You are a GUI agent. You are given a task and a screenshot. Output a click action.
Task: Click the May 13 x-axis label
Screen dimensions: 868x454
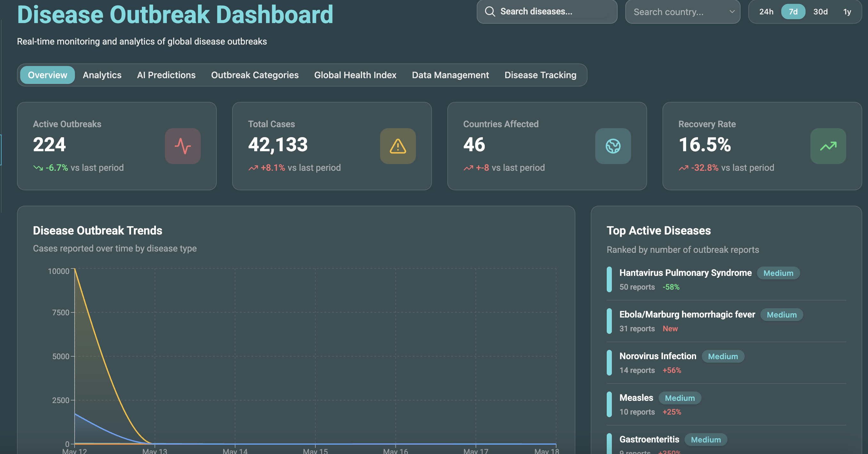pos(155,451)
